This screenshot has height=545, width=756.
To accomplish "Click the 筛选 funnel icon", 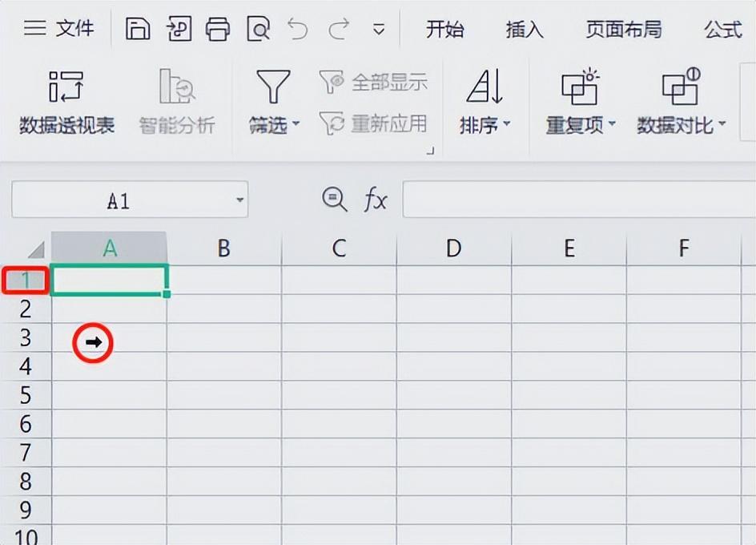I will pos(273,87).
